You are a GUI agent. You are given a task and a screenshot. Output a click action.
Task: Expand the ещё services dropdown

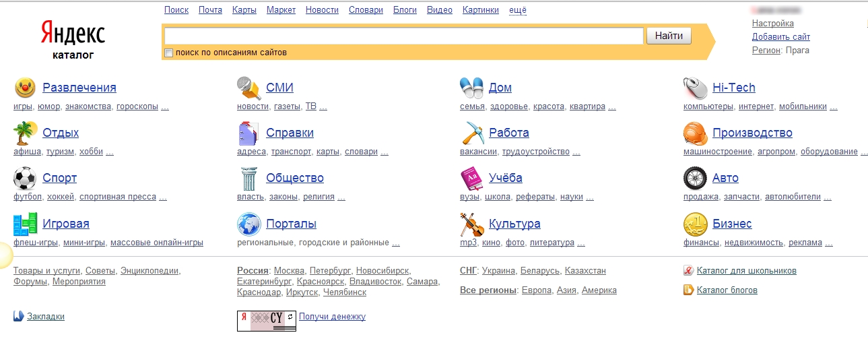coord(519,10)
